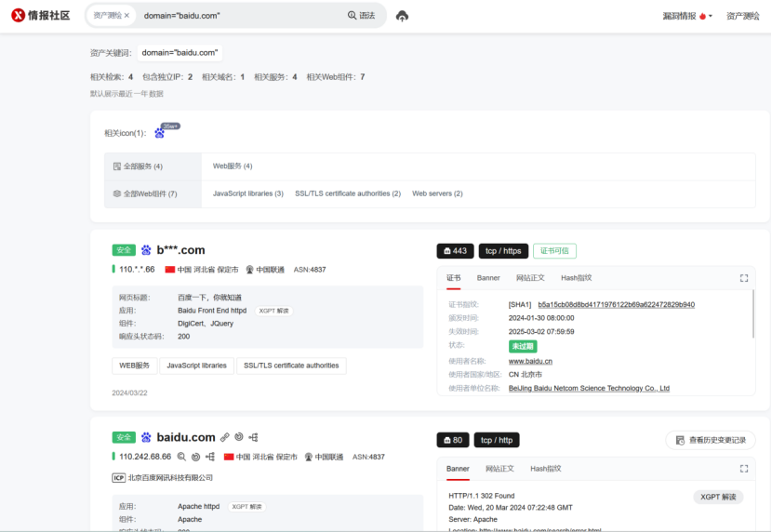772x532 pixels.
Task: Open BeiJing Baidu Netcom Science Technology link
Action: (589, 388)
